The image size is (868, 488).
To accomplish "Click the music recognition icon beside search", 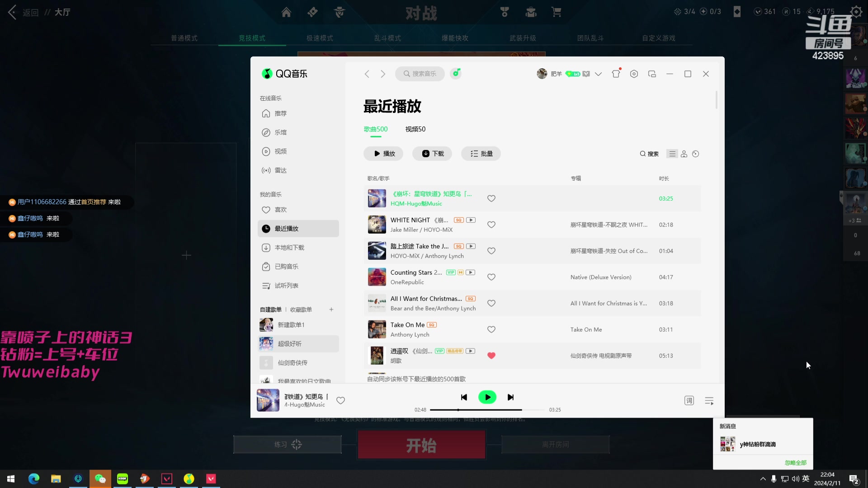I will click(x=456, y=73).
